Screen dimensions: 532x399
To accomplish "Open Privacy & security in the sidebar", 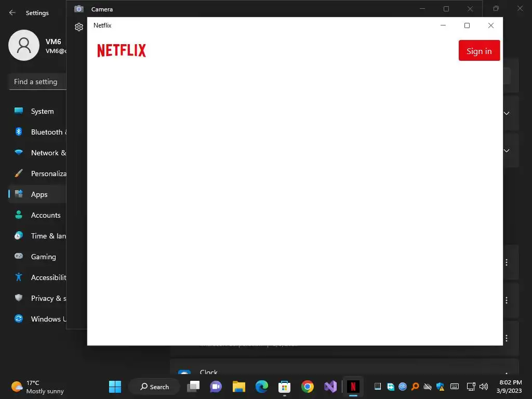I will [x=37, y=298].
